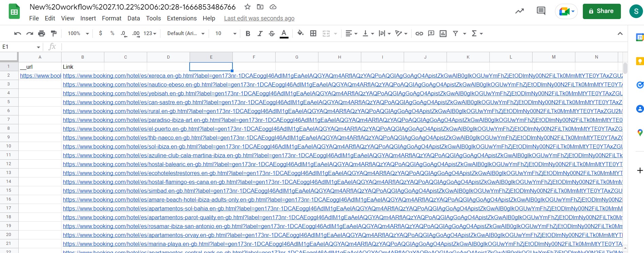Open comment history speech bubble icon
Screen dimensions: 644x253
tap(541, 11)
